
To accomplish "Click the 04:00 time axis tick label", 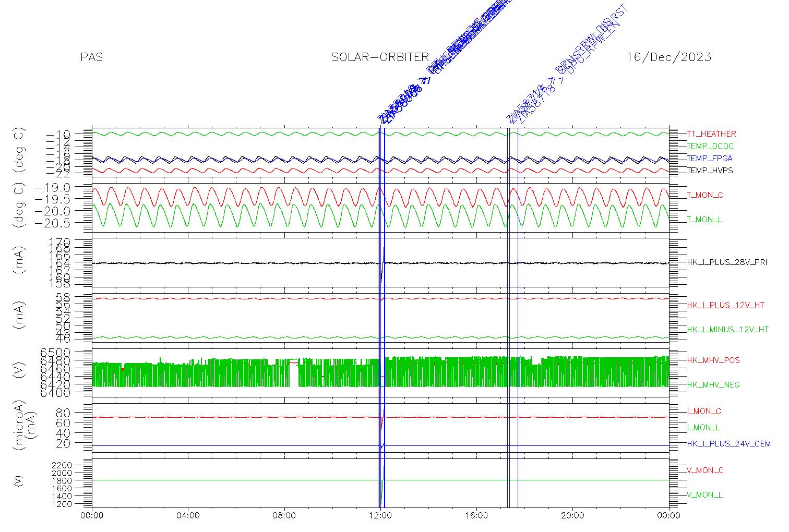I will click(x=188, y=516).
